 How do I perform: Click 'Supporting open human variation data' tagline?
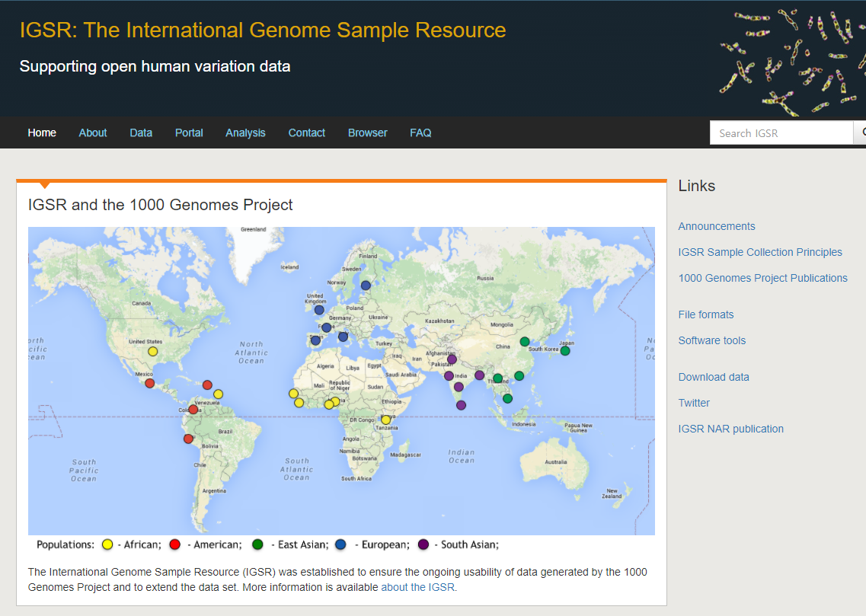click(155, 66)
